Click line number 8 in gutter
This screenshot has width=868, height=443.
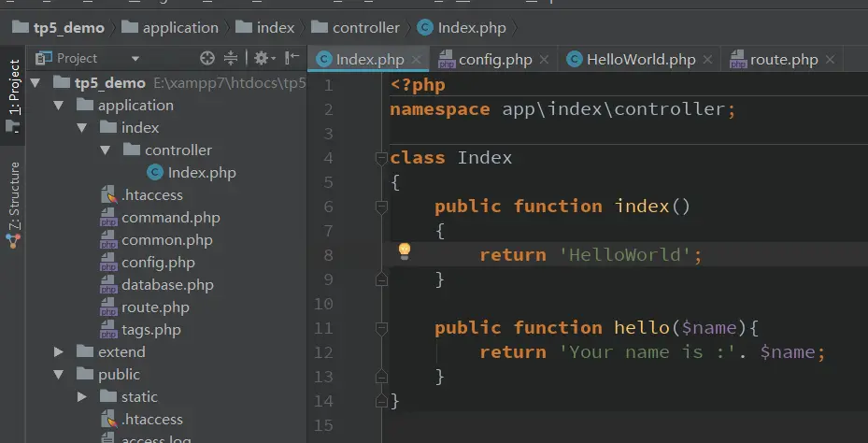pos(328,255)
